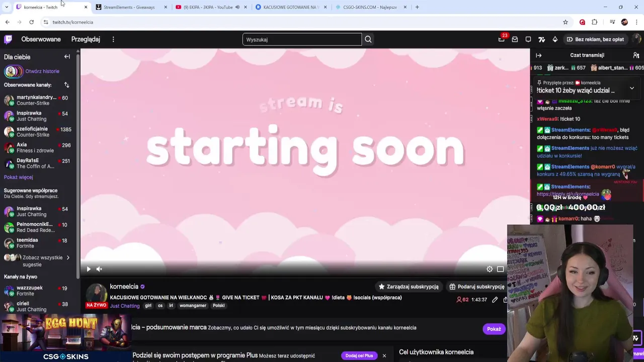Show more followed channels via Pokaż więcej
The height and width of the screenshot is (362, 644).
(19, 177)
